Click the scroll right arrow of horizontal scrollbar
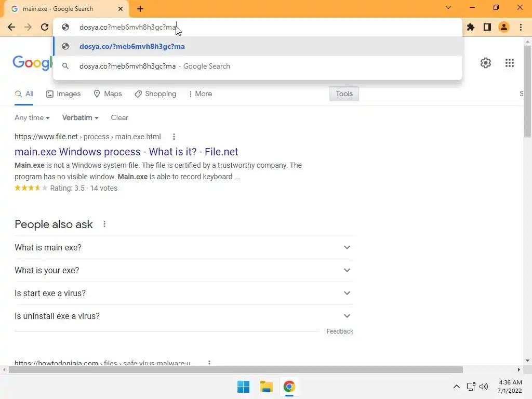 coord(519,370)
